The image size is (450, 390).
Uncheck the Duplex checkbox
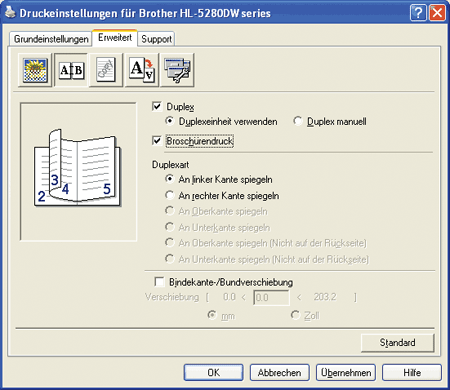(x=157, y=107)
